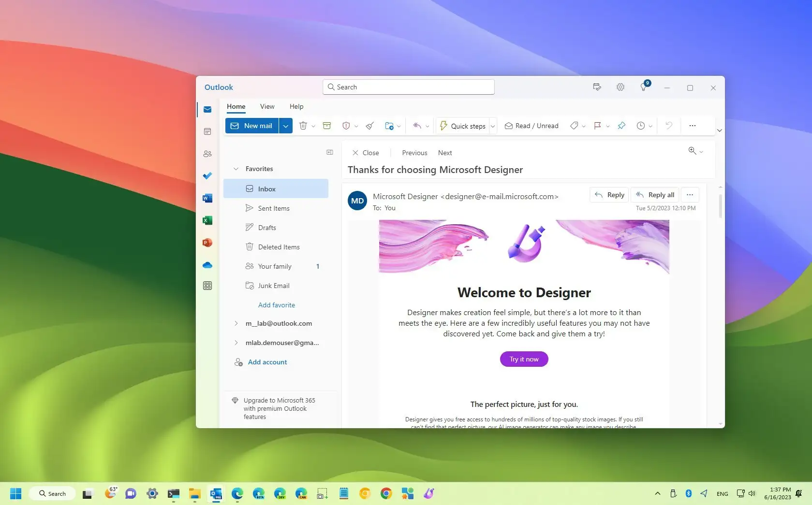
Task: Collapse the Favorites section
Action: click(236, 169)
